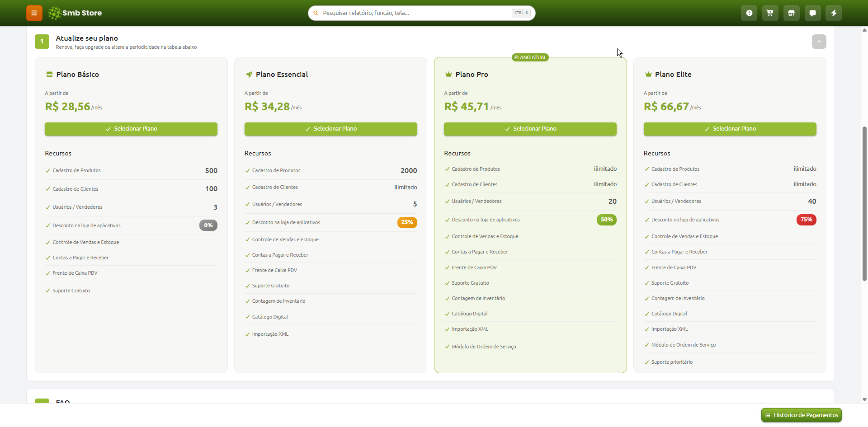Open the shopping cart icon

(770, 13)
